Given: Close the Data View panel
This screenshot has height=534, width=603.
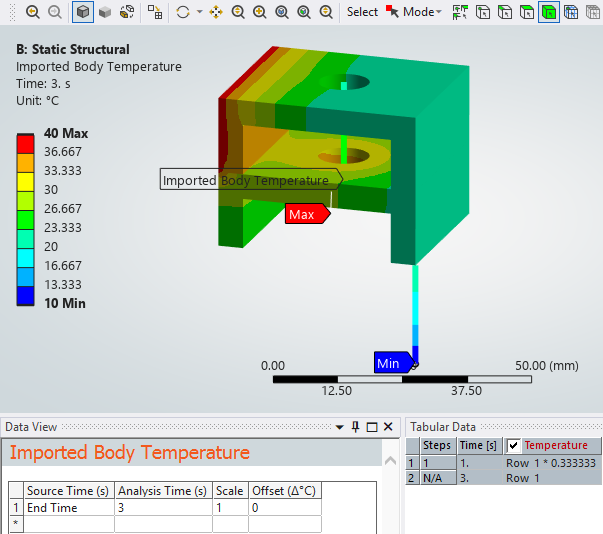Looking at the screenshot, I should click(388, 427).
